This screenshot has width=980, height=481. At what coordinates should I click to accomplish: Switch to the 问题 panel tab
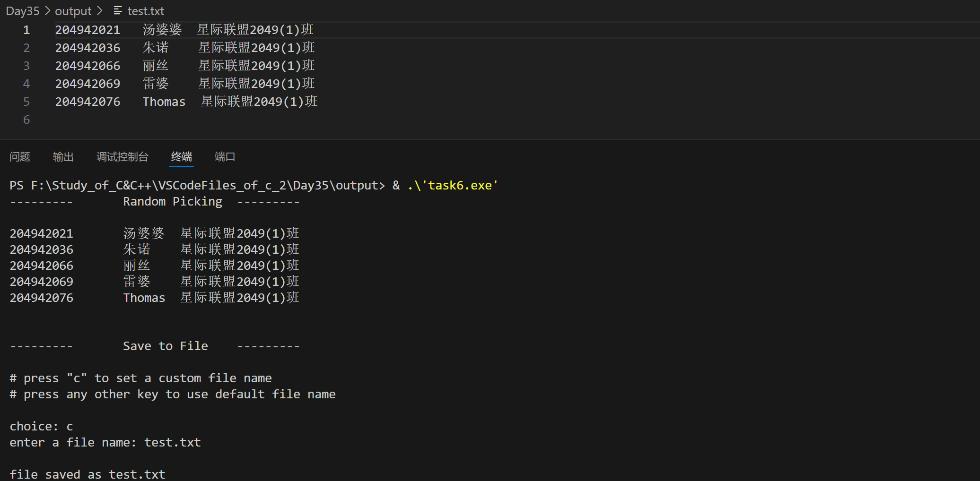click(x=20, y=157)
